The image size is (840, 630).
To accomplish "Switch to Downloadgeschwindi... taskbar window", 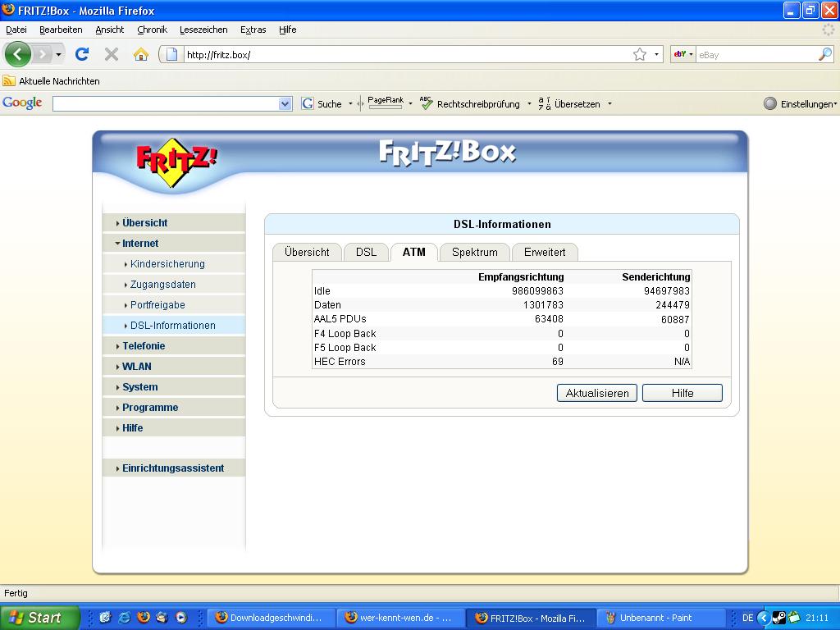I will [x=272, y=618].
